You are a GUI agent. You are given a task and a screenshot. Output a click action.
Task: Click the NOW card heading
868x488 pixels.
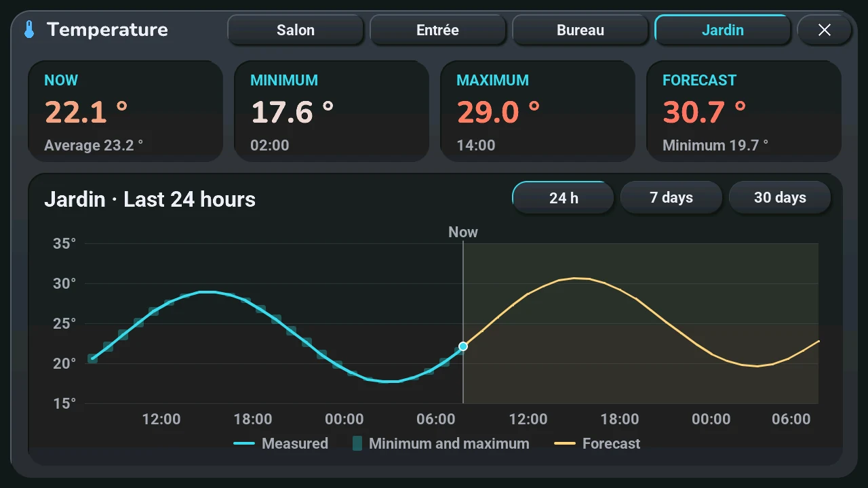pos(61,80)
